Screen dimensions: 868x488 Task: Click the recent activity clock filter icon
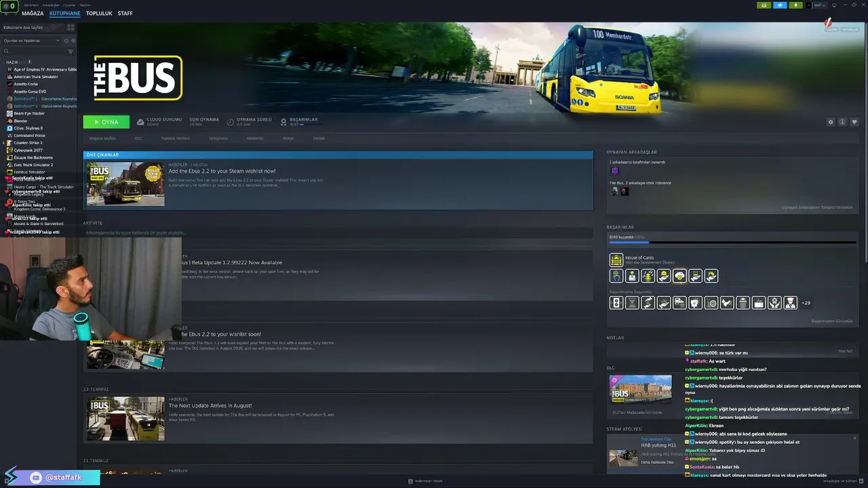(67, 41)
